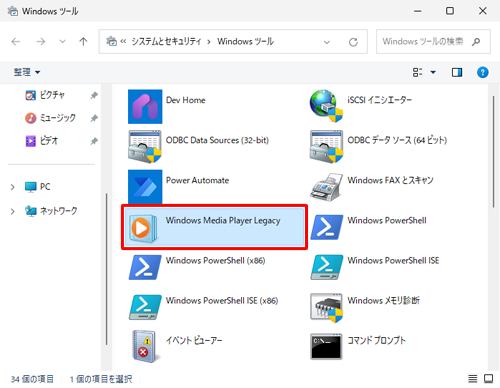Open the Dev Home icon
Image resolution: width=500 pixels, height=388 pixels.
[x=145, y=107]
